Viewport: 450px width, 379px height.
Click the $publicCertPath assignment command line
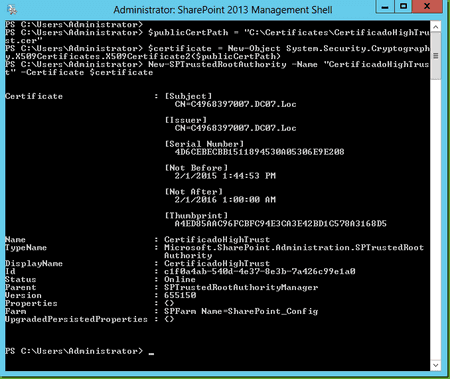pyautogui.click(x=217, y=36)
